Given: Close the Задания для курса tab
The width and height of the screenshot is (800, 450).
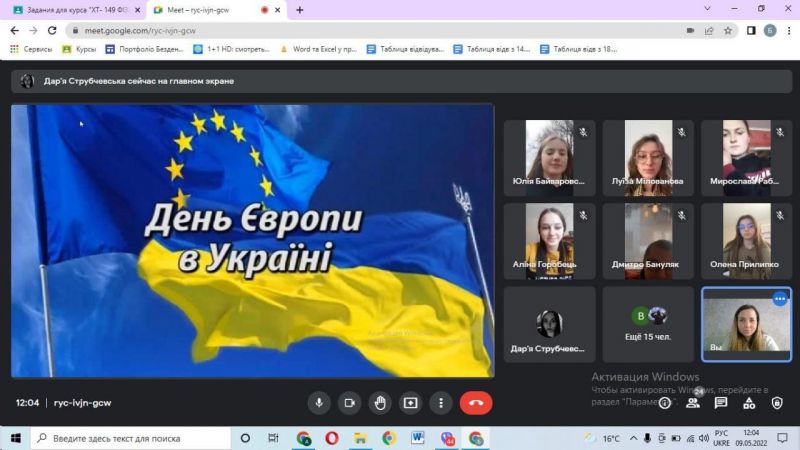Looking at the screenshot, I should click(137, 10).
